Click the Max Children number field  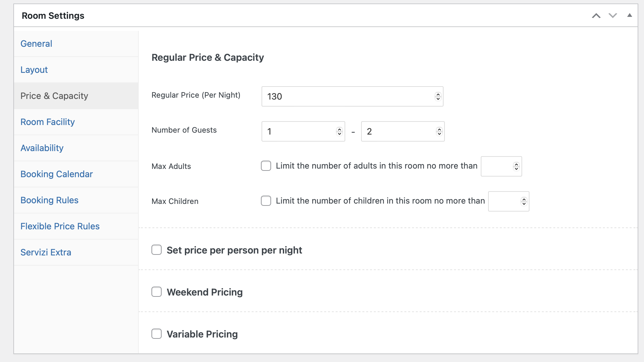coord(508,201)
